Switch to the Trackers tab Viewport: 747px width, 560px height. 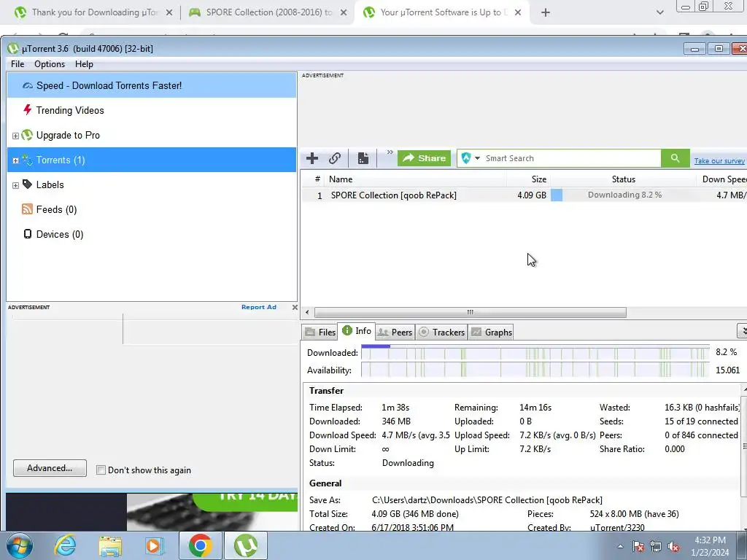(x=441, y=332)
